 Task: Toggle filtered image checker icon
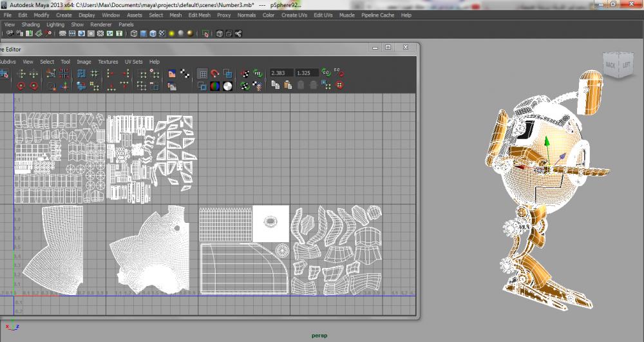coord(185,73)
